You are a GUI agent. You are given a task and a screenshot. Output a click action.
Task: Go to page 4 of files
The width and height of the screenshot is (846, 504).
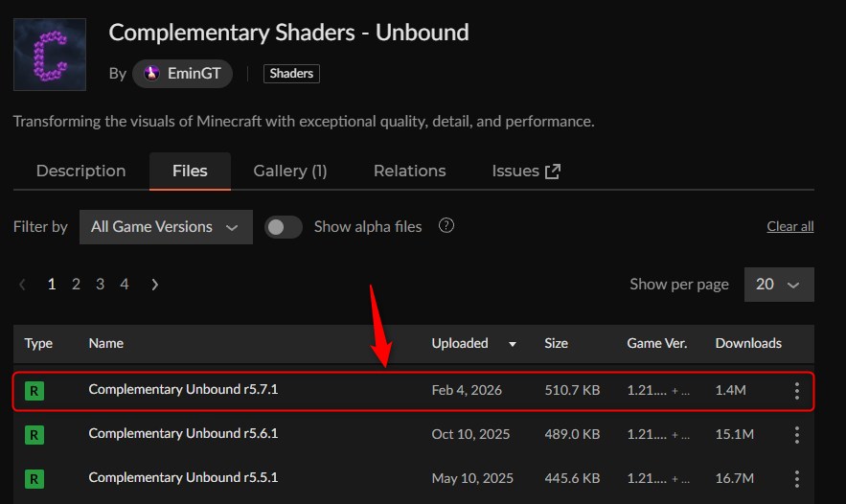(125, 285)
